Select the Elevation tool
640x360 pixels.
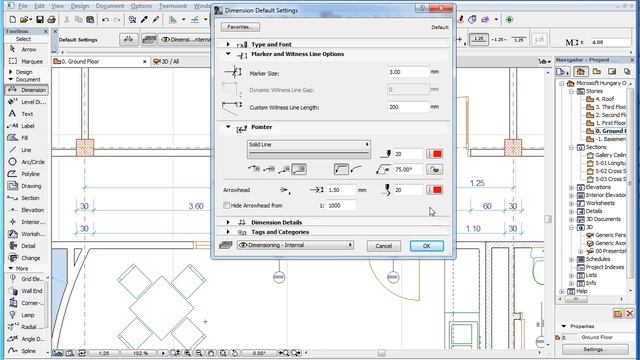tap(26, 210)
